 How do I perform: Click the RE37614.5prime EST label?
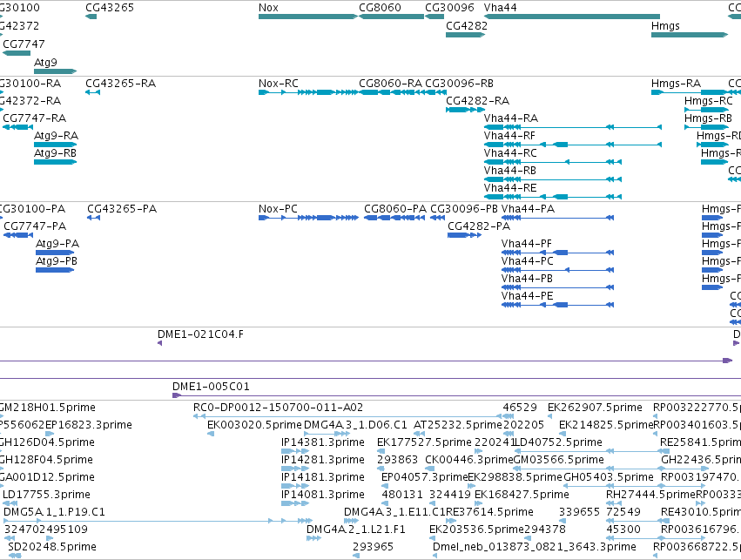pyautogui.click(x=489, y=512)
